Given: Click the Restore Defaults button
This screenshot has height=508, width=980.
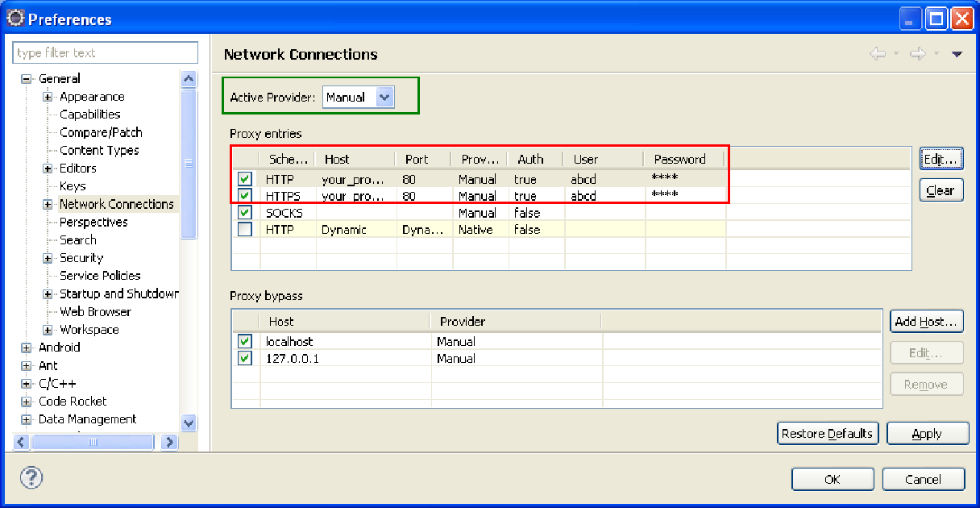Looking at the screenshot, I should pyautogui.click(x=827, y=433).
